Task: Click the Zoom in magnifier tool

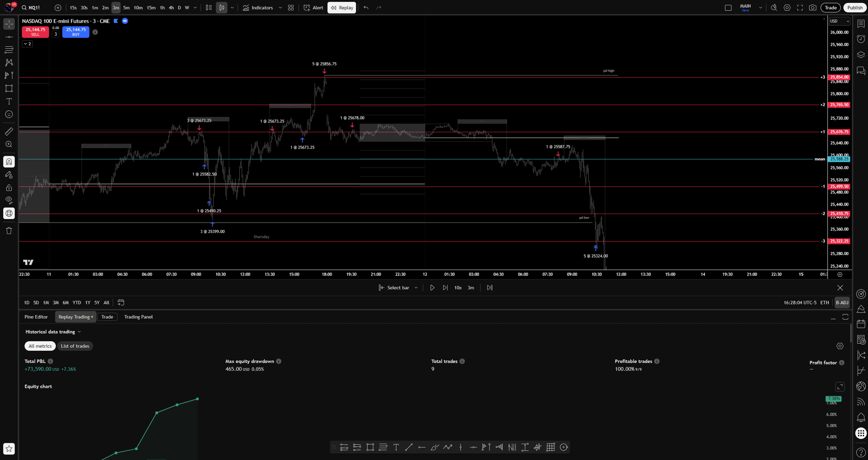Action: pos(9,145)
